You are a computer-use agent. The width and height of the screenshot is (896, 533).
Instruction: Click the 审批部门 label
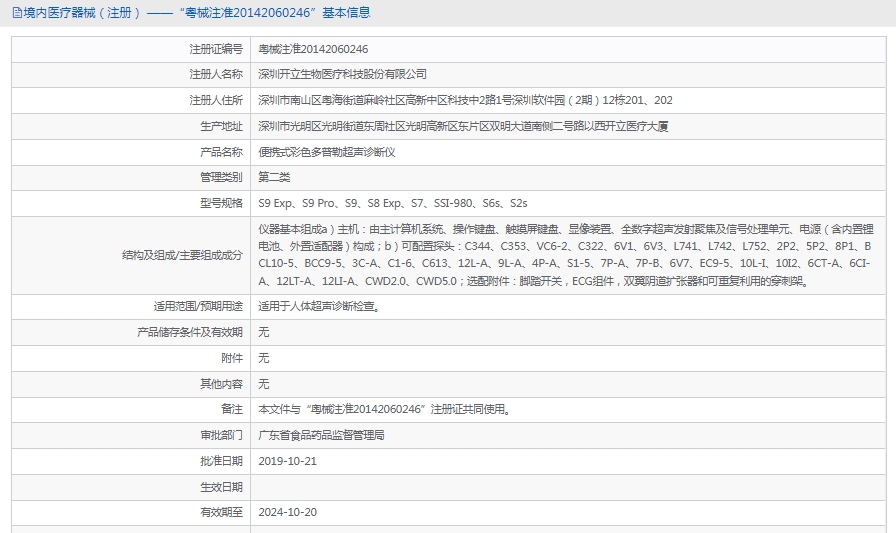[221, 435]
